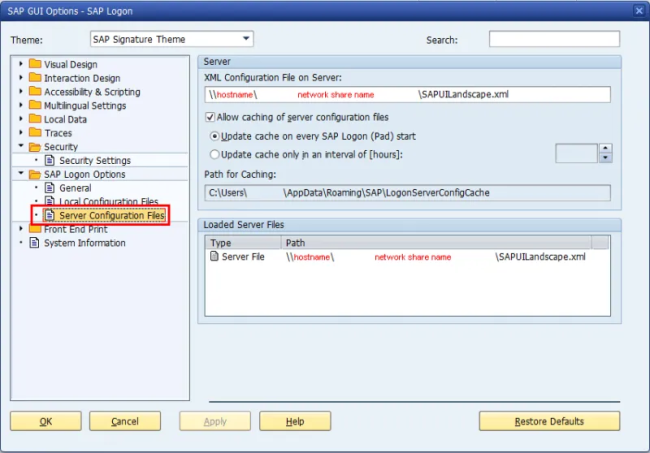The width and height of the screenshot is (650, 453).
Task: Open Security Settings in the tree
Action: pos(95,160)
